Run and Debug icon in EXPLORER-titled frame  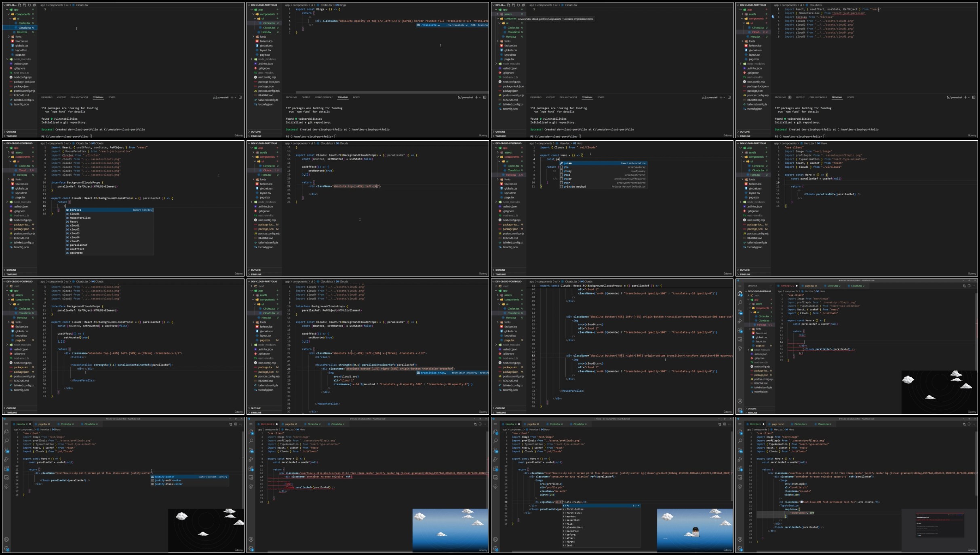tap(740, 321)
